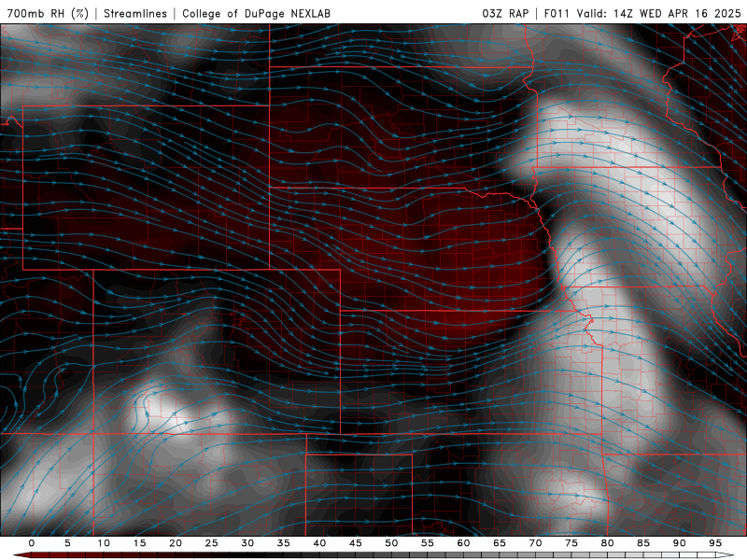Click the "15" label on the color scale
Image resolution: width=747 pixels, height=560 pixels.
coord(139,543)
